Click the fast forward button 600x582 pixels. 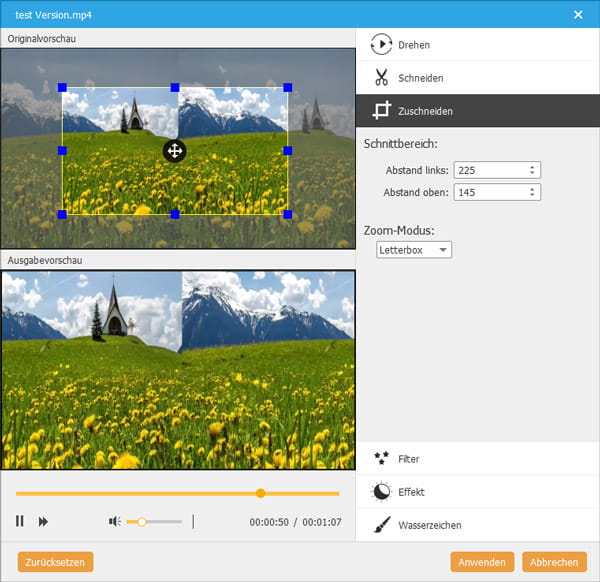pos(43,522)
